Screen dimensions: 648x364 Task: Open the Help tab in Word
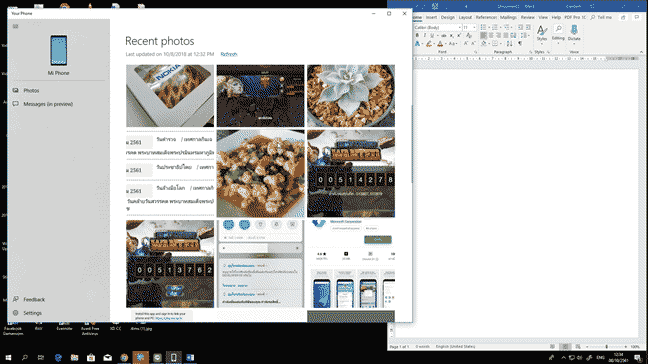click(556, 17)
